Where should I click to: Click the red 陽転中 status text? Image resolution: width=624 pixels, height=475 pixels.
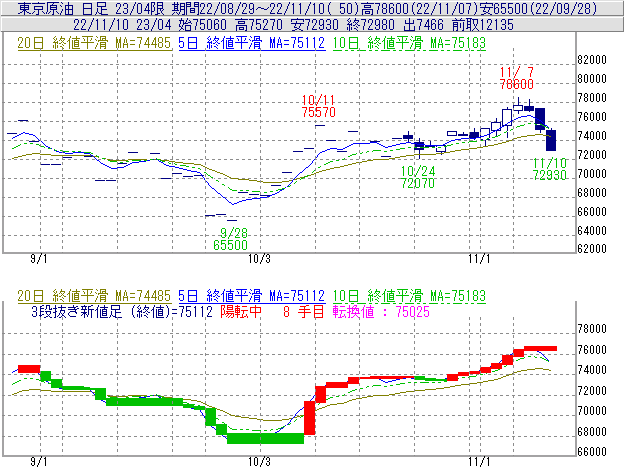point(241,311)
